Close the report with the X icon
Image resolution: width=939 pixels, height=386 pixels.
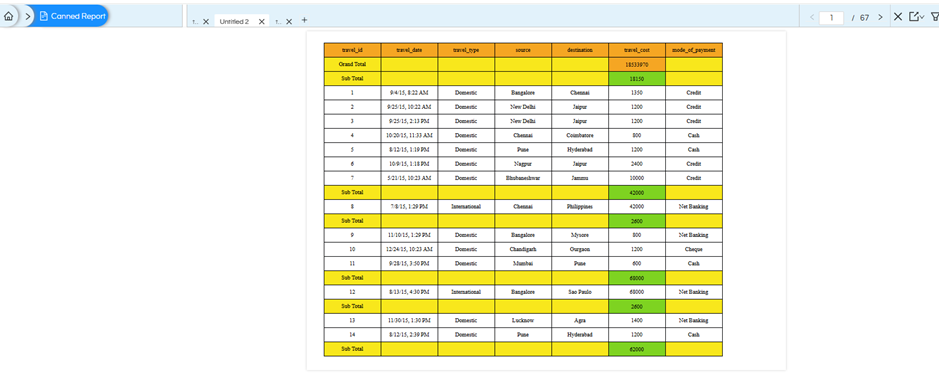tap(898, 17)
